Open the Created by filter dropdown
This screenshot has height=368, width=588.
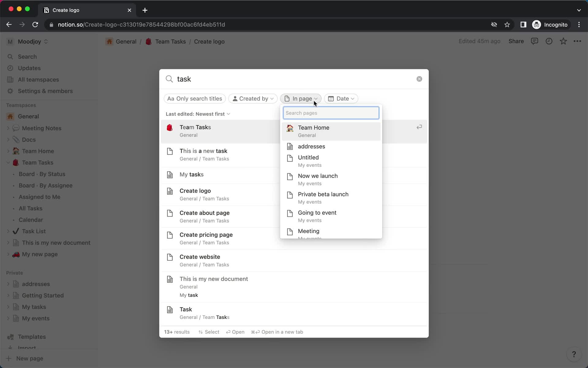(x=253, y=98)
